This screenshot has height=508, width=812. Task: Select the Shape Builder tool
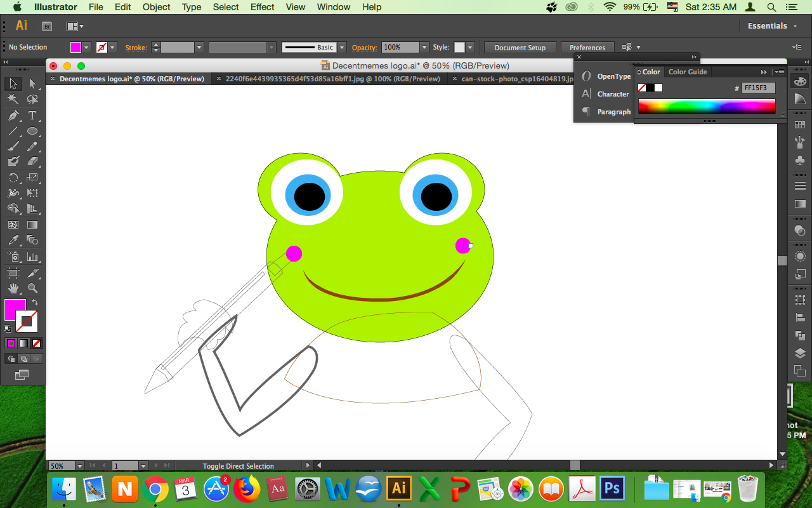click(13, 209)
